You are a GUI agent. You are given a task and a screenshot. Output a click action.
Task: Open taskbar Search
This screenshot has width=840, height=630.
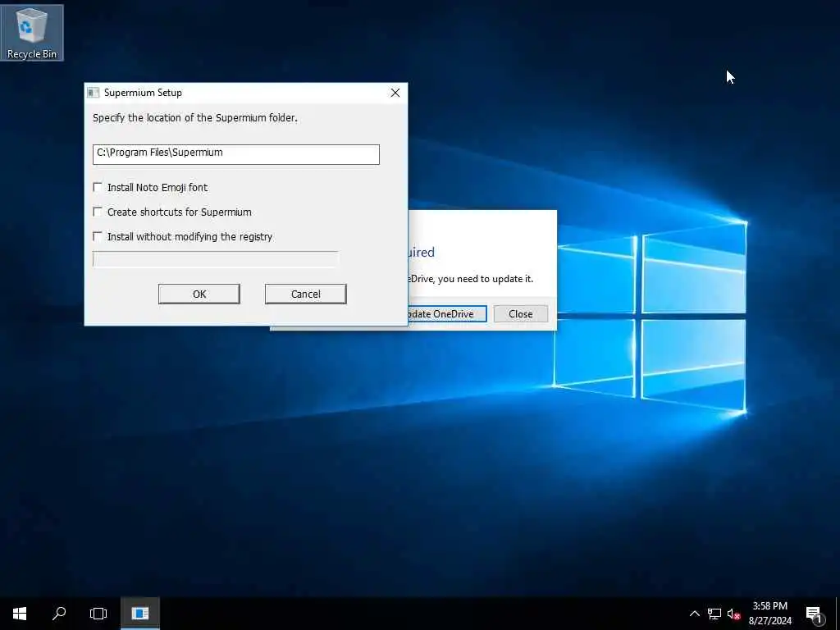[x=59, y=614]
